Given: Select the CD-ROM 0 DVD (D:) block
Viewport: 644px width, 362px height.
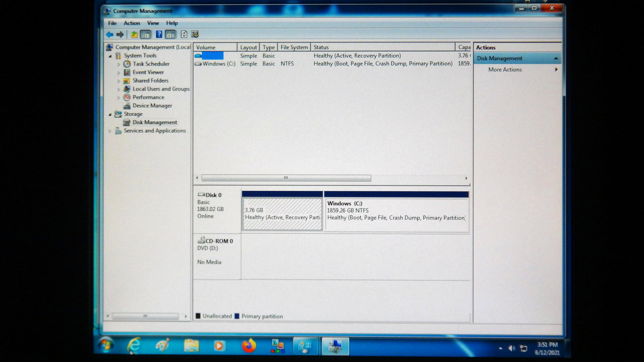Looking at the screenshot, I should pyautogui.click(x=217, y=257).
